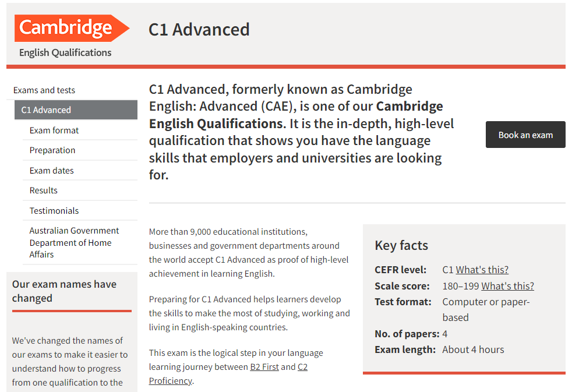Click the 'No. of papers:' label

407,334
